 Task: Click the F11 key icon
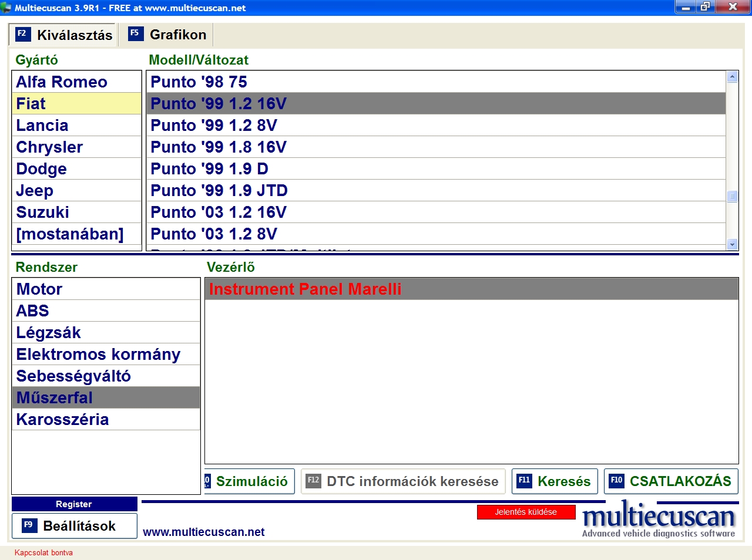(x=524, y=481)
